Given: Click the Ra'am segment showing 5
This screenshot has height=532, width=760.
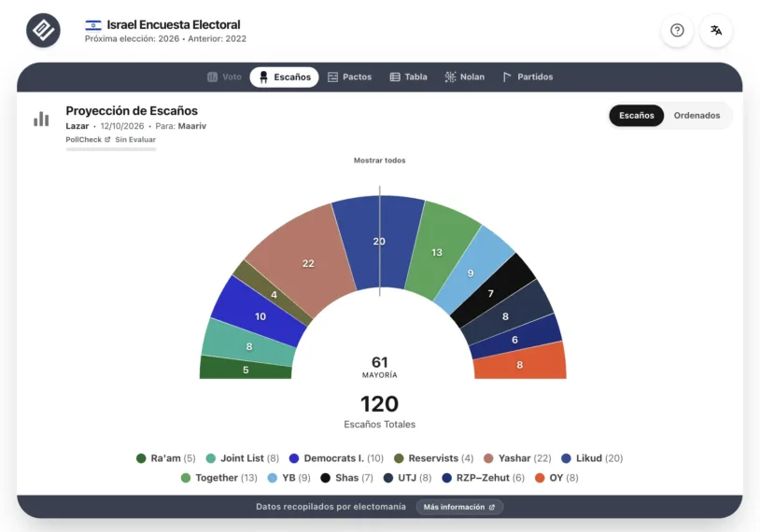Looking at the screenshot, I should click(246, 370).
